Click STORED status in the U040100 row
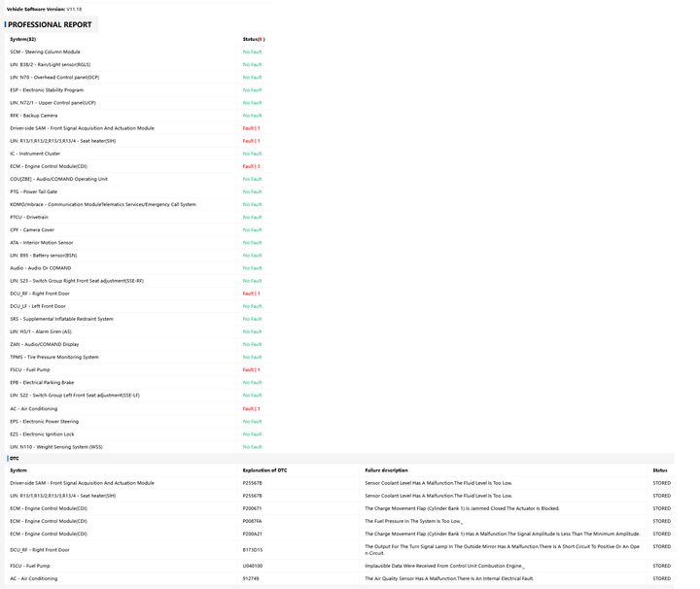Viewport: 700px width, 589px height. pos(662,566)
